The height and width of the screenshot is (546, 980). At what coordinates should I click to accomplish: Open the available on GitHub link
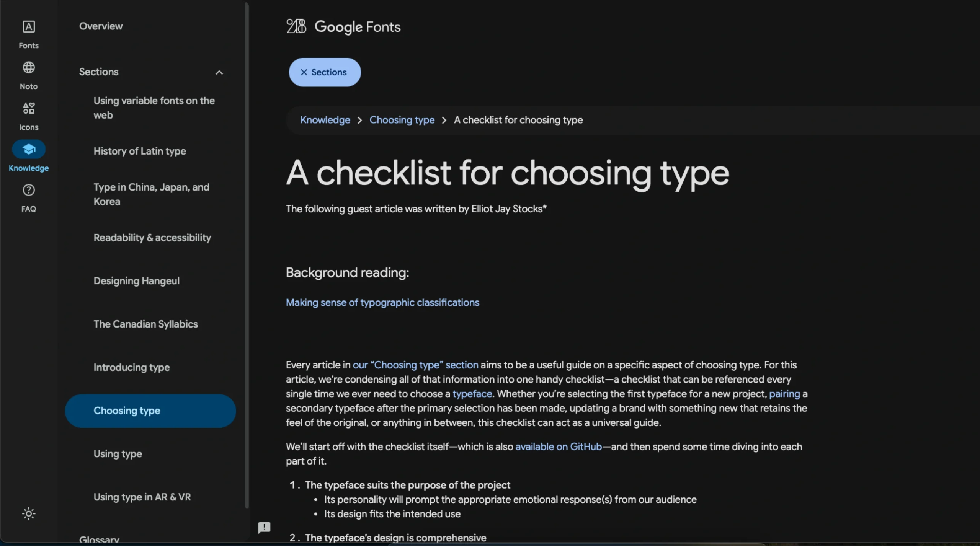pyautogui.click(x=559, y=447)
